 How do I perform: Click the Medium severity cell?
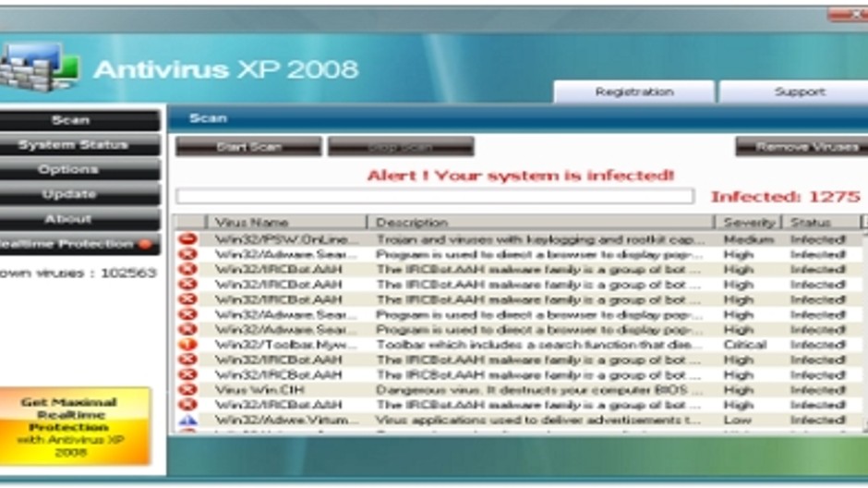tap(749, 239)
